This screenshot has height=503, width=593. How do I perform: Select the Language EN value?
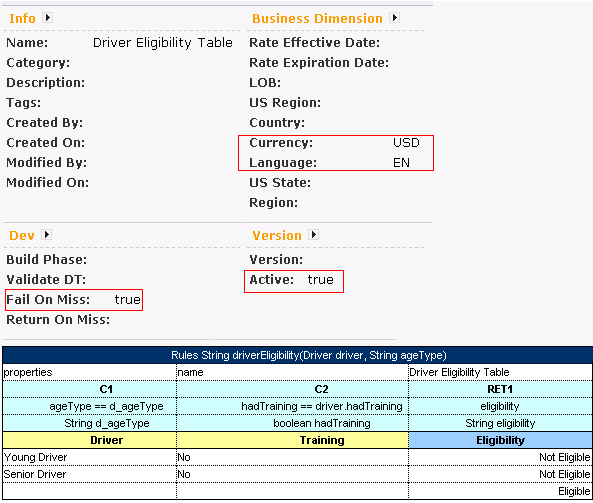click(x=401, y=163)
